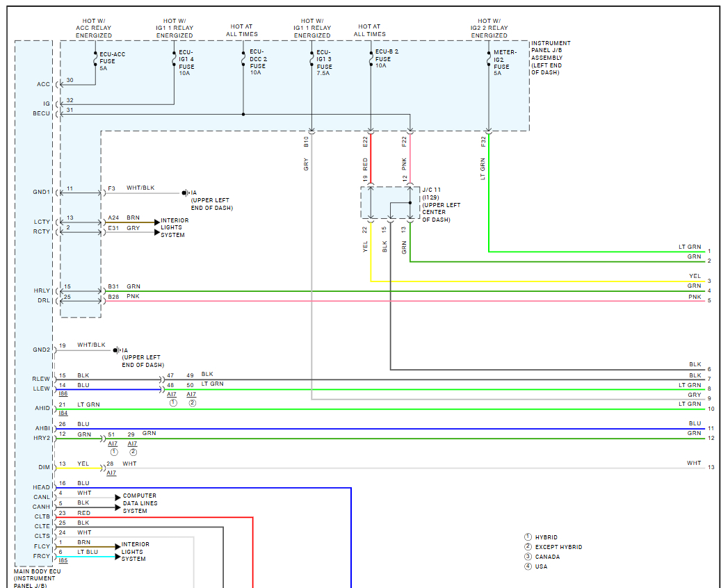Click the "J/C 11 (I129)" connector label
Viewport: 721px width, 588px height.
pos(431,193)
